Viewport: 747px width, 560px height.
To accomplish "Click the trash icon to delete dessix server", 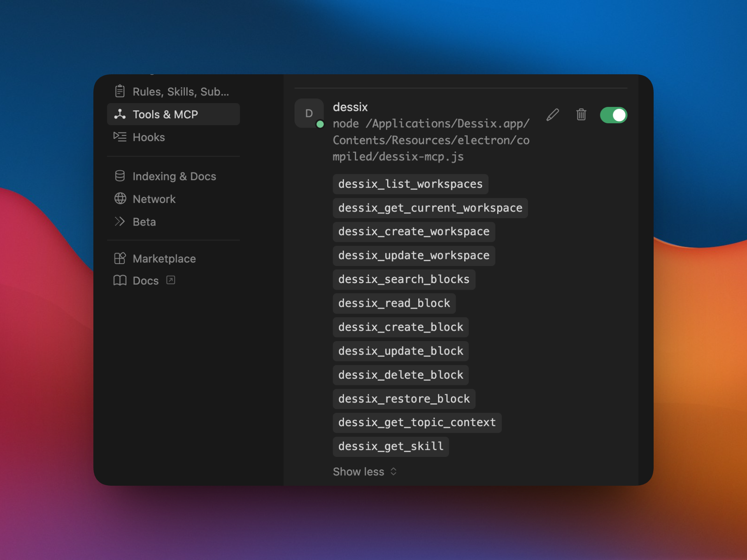I will point(581,115).
